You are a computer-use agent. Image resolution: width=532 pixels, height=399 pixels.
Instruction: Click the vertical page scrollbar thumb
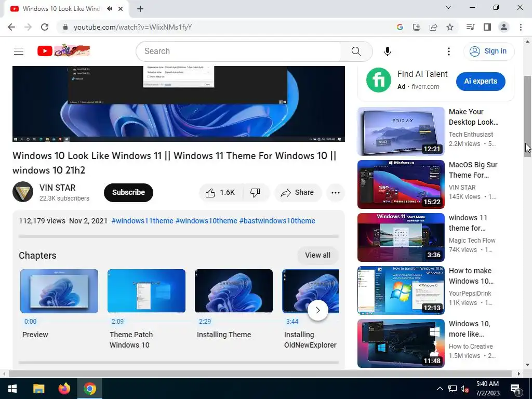527,115
